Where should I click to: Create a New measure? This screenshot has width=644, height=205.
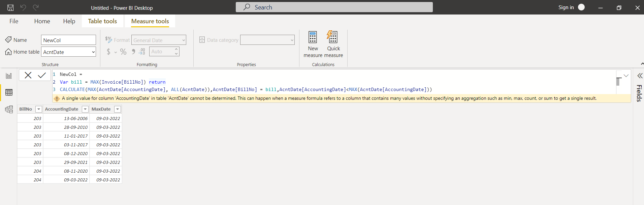pos(313,44)
